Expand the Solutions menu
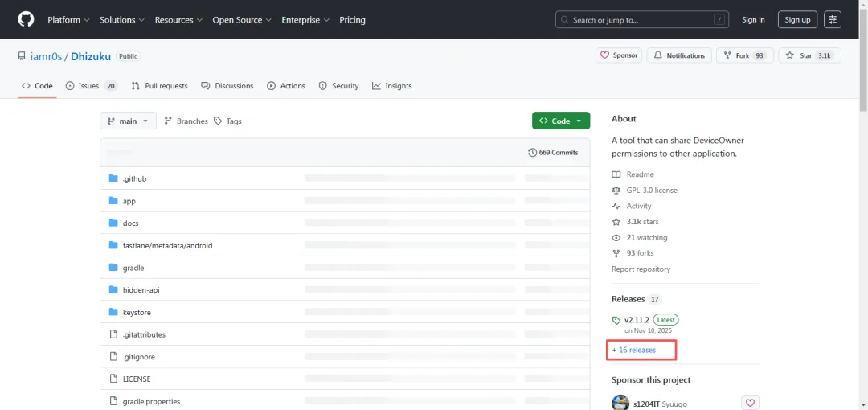The image size is (868, 410). pyautogui.click(x=122, y=20)
